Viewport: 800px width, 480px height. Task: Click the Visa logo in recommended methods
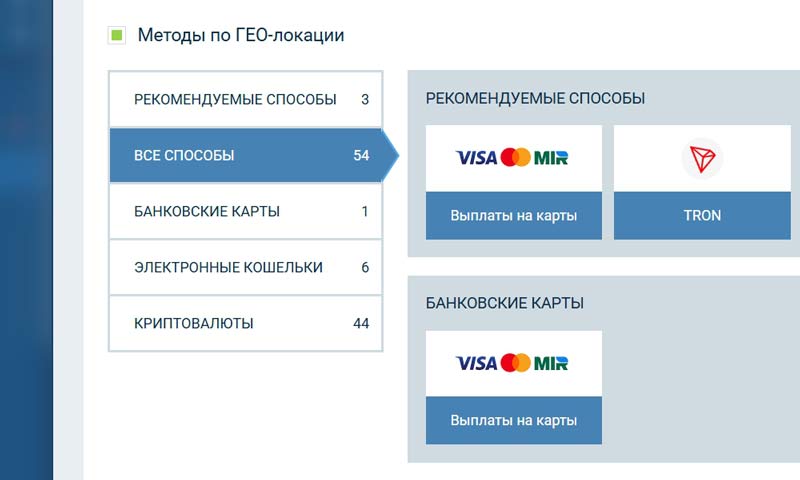pos(477,158)
